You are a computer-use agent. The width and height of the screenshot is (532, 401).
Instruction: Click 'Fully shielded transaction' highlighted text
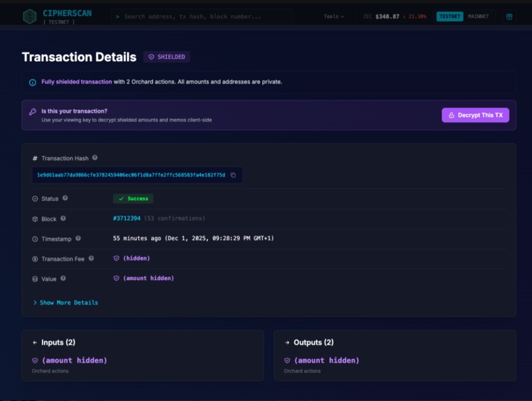pos(76,82)
